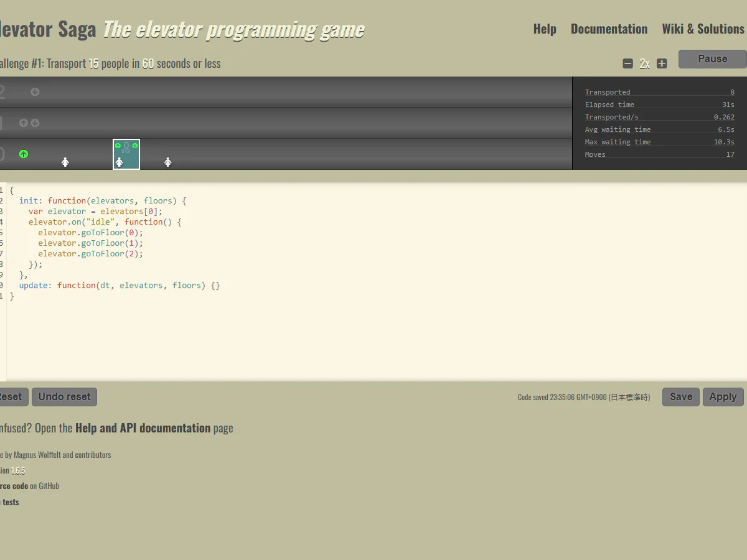The image size is (747, 560).
Task: Decrease game speed with minus icon
Action: (627, 63)
